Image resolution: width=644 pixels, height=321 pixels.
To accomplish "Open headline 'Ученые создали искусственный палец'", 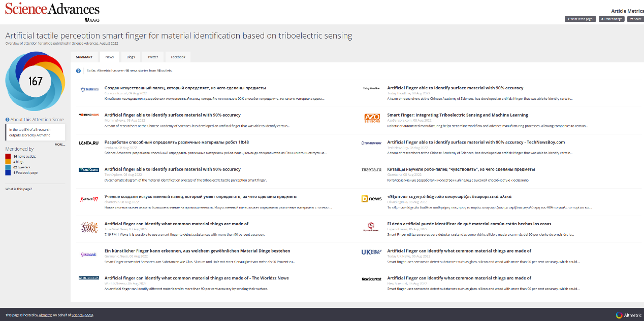I will click(x=201, y=196).
